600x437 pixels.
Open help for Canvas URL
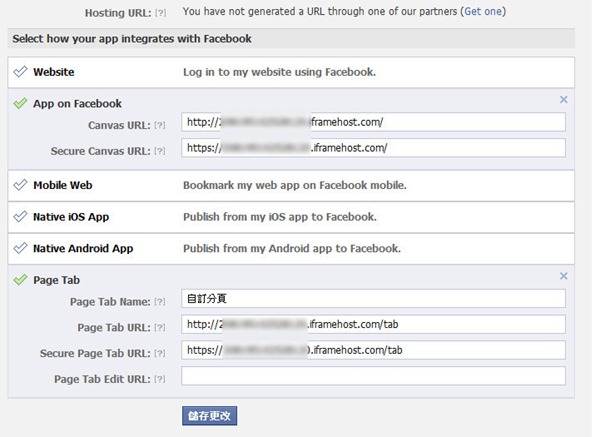click(x=160, y=125)
